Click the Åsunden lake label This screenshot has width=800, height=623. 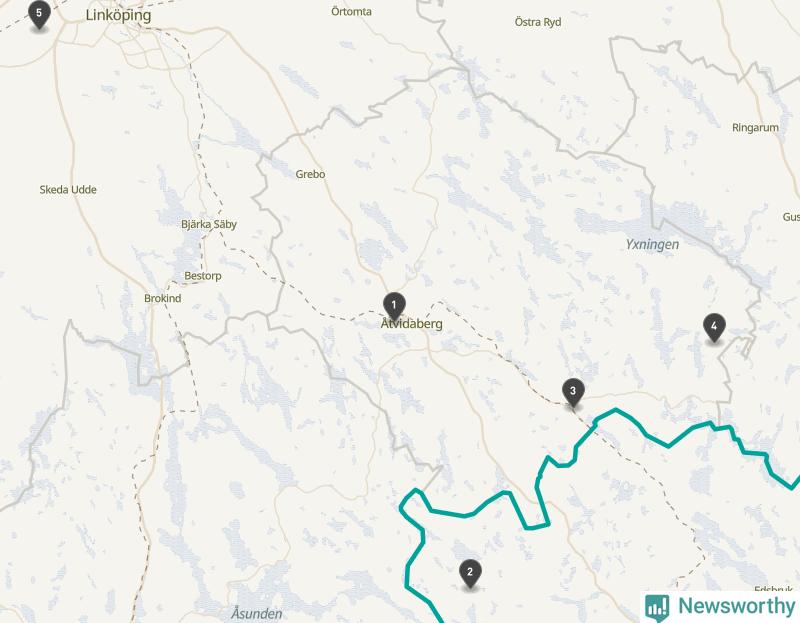(x=257, y=613)
